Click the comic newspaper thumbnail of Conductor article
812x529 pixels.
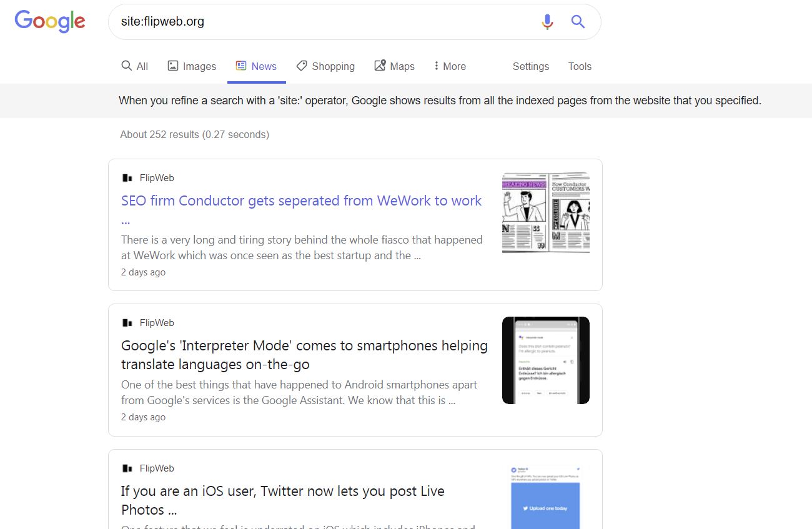[x=546, y=212]
